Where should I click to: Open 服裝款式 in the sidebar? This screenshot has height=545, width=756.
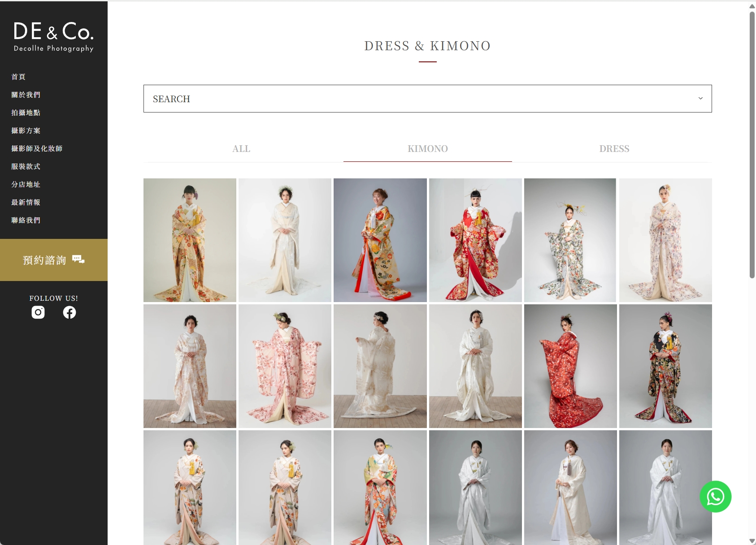click(26, 166)
